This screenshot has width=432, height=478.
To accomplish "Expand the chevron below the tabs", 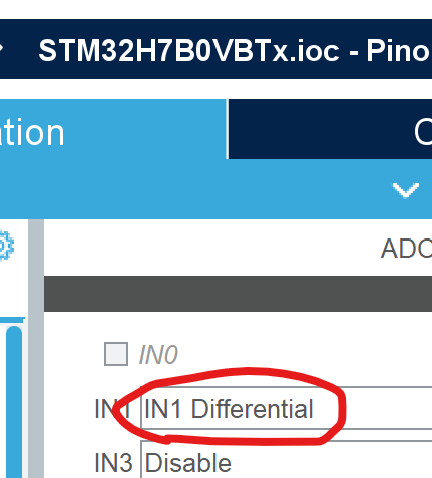I will tap(406, 190).
